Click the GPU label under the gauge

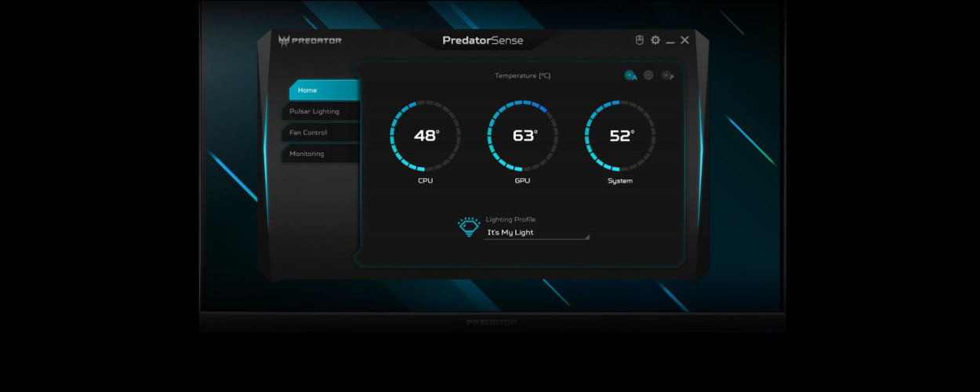523,181
